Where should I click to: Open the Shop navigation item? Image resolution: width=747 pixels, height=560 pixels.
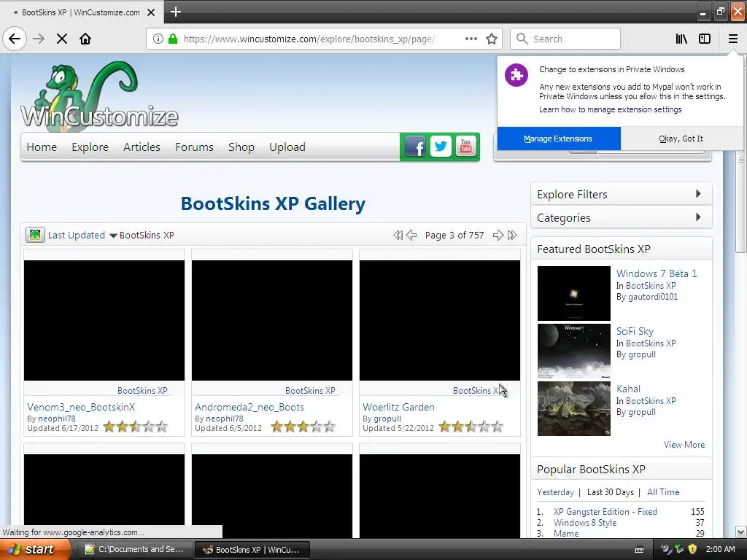[x=241, y=147]
